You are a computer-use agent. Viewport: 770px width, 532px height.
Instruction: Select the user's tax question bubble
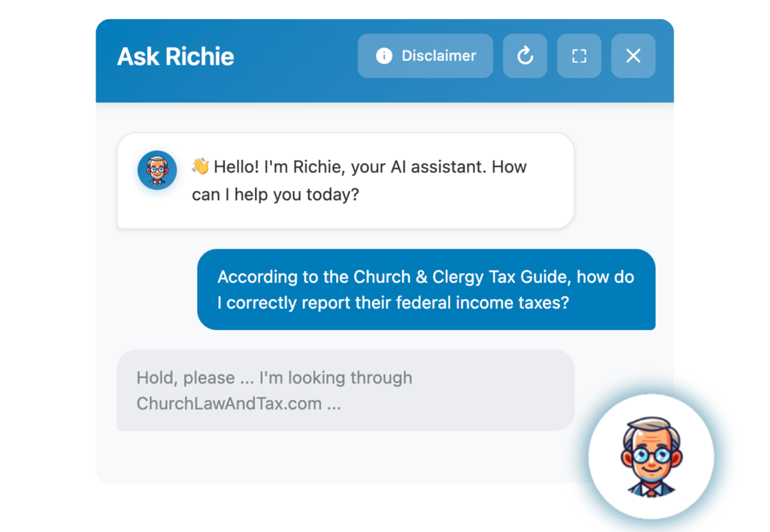point(426,289)
